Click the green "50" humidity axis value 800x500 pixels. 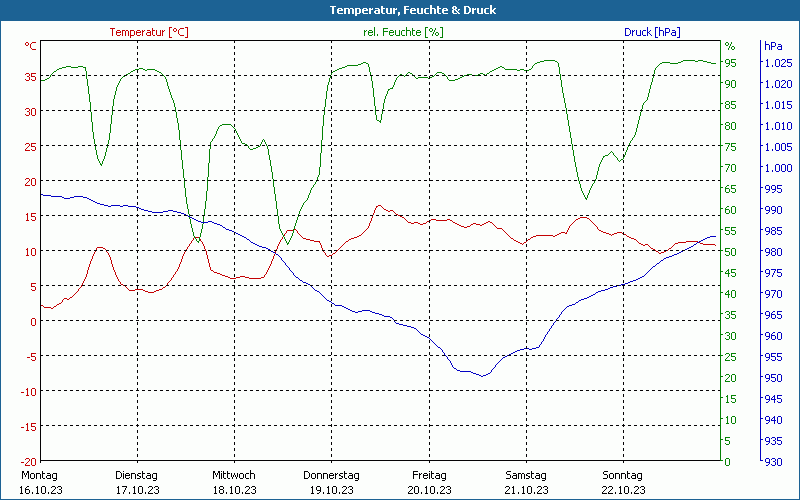(731, 252)
